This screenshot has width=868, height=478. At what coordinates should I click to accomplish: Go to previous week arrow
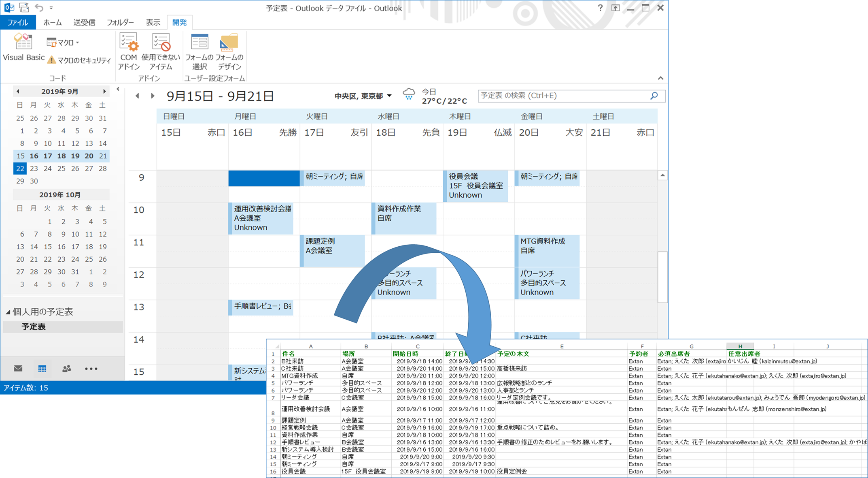pyautogui.click(x=138, y=96)
